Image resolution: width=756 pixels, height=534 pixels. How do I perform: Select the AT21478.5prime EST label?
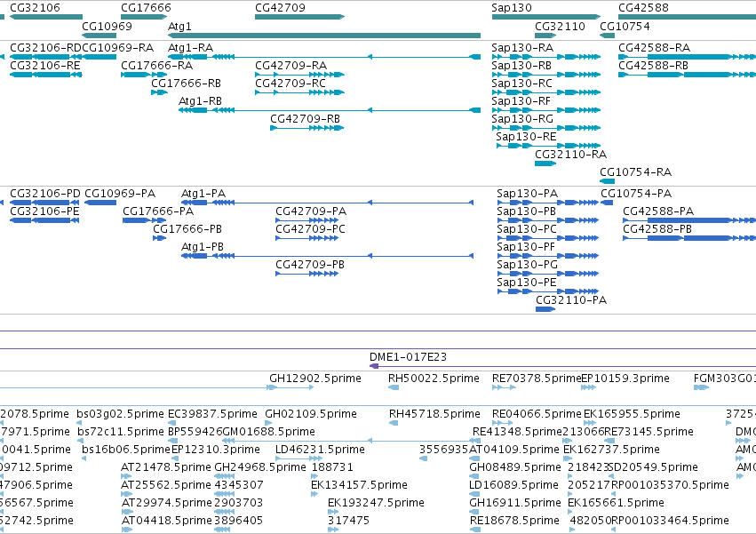pyautogui.click(x=166, y=467)
